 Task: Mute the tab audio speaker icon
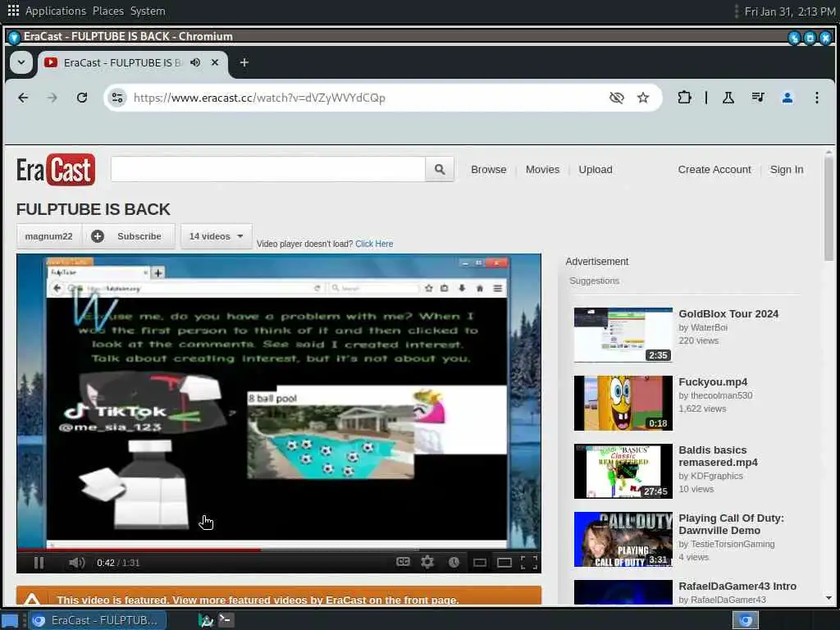195,62
